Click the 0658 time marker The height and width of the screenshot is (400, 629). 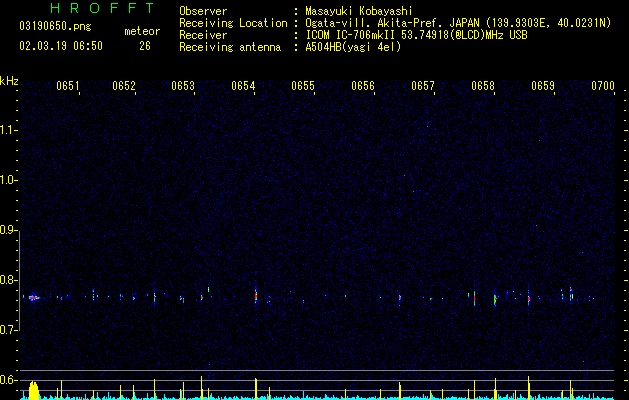click(x=483, y=86)
